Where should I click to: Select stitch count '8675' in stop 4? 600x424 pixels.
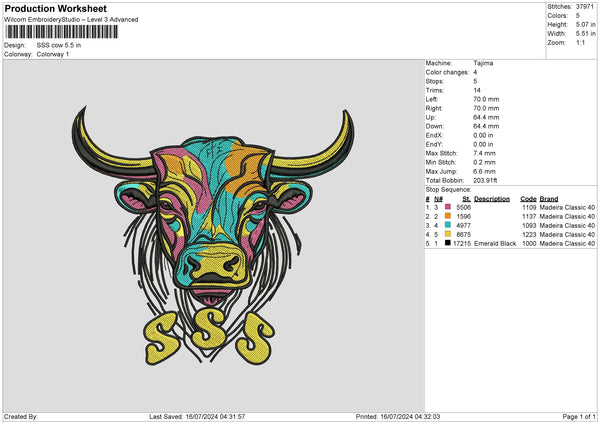pos(463,235)
